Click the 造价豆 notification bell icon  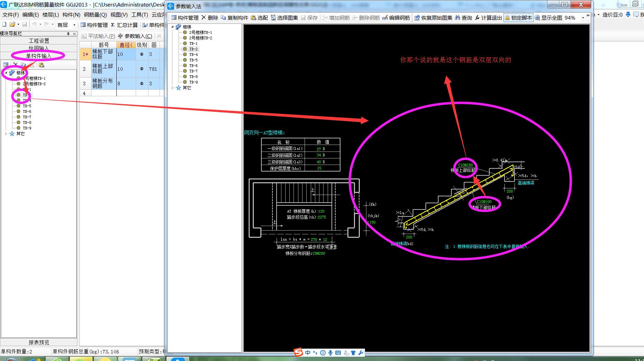[628, 14]
